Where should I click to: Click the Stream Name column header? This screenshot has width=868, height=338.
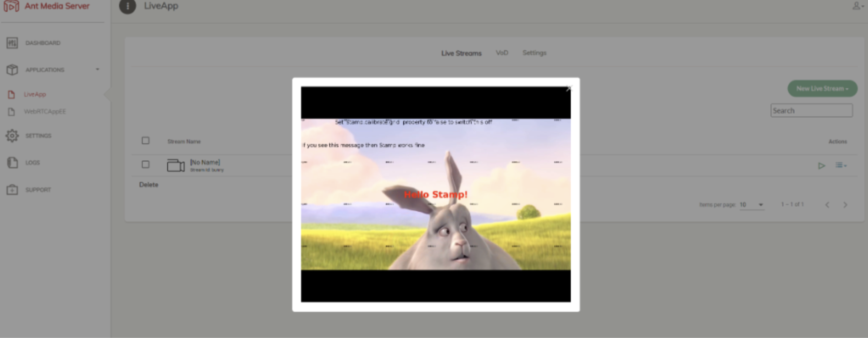tap(184, 142)
